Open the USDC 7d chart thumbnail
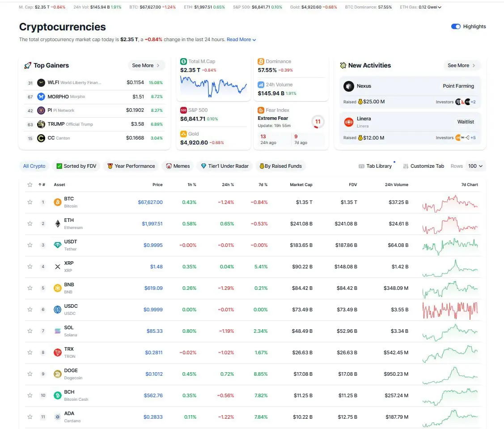The height and width of the screenshot is (429, 504). (x=450, y=310)
